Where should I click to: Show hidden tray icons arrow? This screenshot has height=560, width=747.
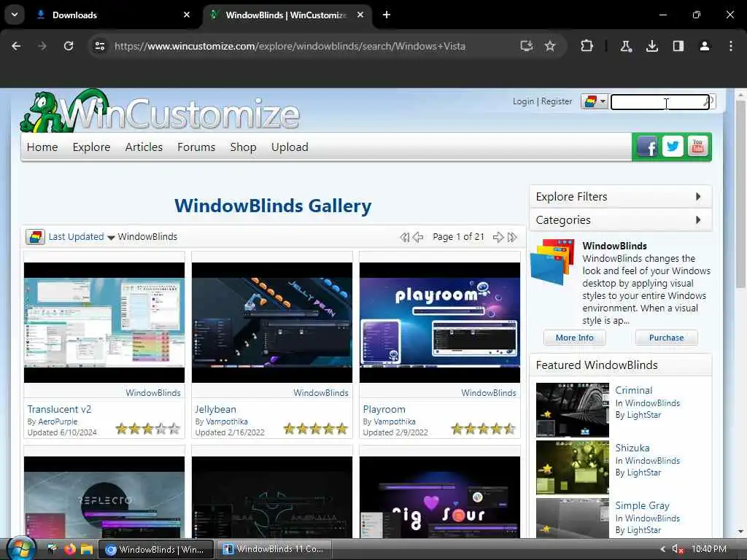[662, 549]
